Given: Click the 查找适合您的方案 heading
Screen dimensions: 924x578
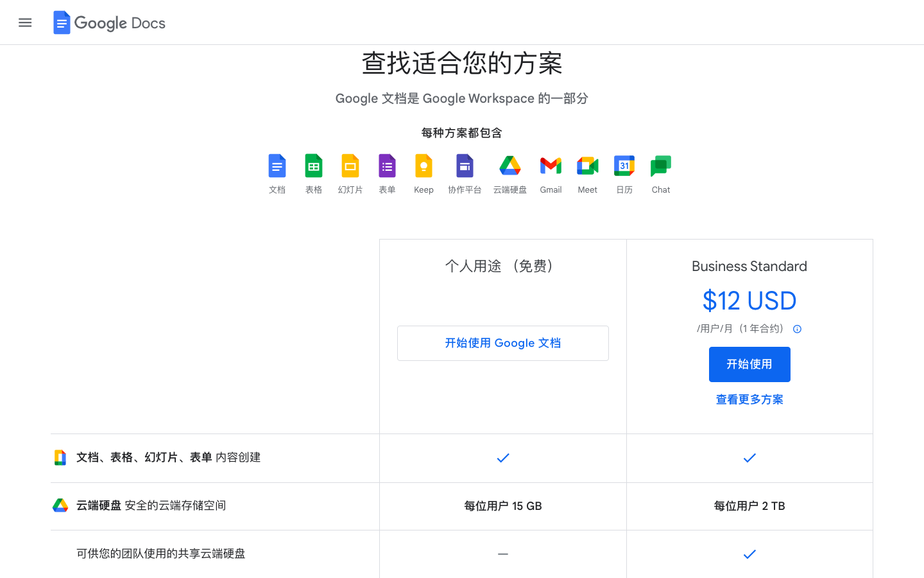Looking at the screenshot, I should [462, 63].
